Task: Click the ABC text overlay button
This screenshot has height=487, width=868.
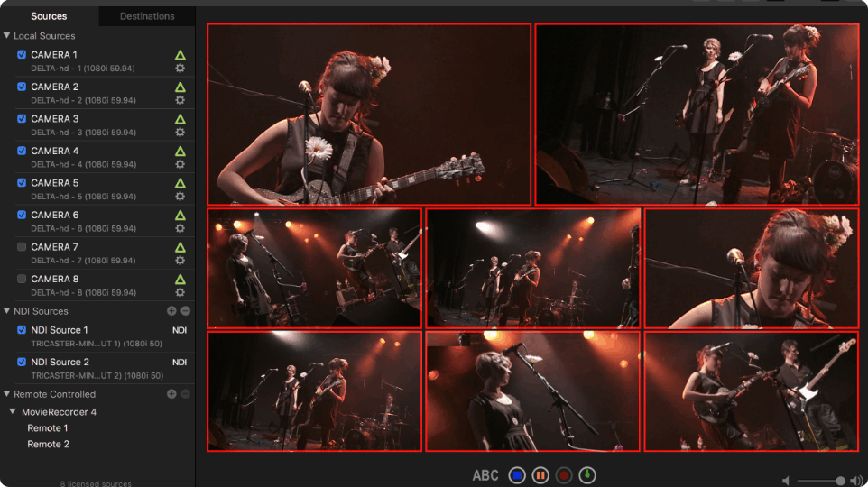Action: pos(485,476)
